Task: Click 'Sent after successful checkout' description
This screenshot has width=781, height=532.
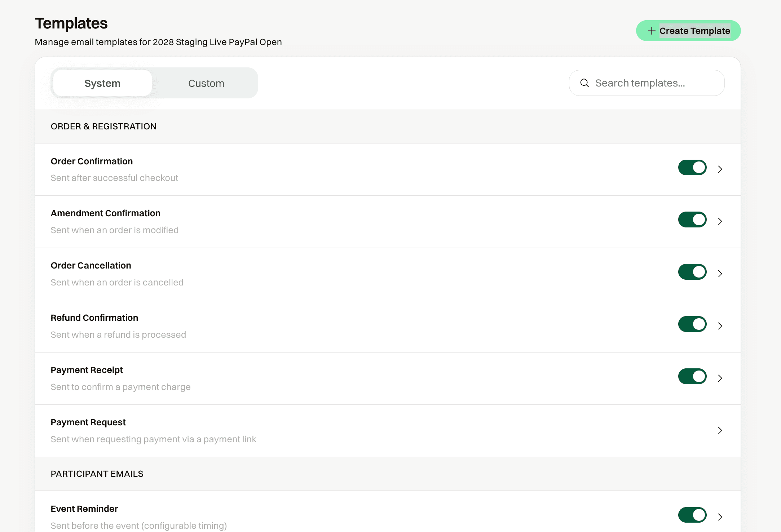Action: tap(115, 178)
